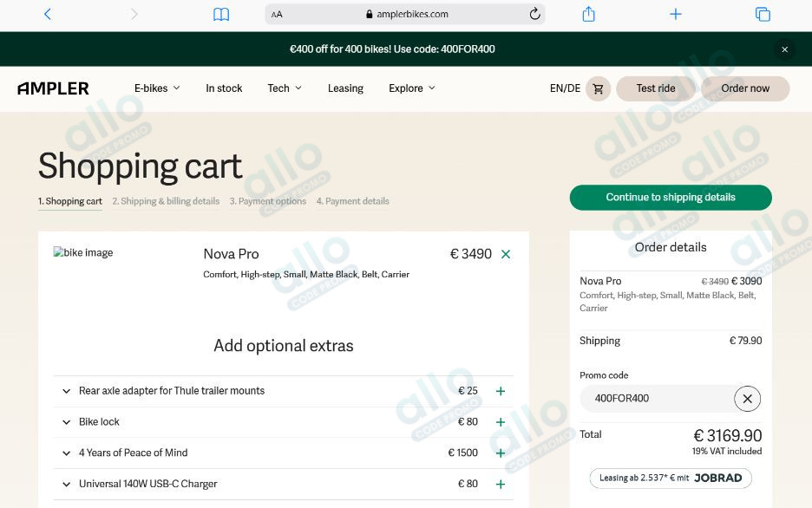Screen dimensions: 812x508
Task: Remove Nova Pro from cart
Action: [506, 254]
